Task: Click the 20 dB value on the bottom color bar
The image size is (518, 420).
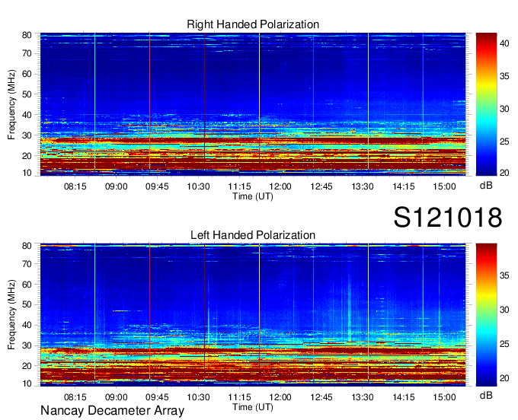Action: pos(504,378)
